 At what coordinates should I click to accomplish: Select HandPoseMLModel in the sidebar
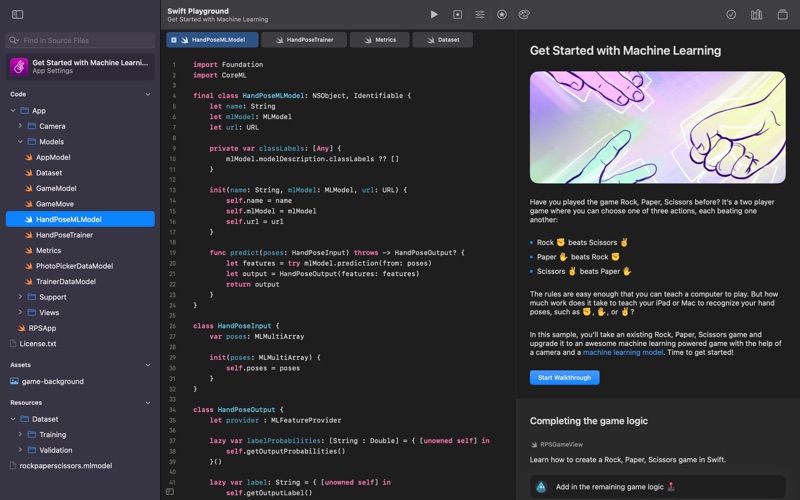(x=80, y=219)
